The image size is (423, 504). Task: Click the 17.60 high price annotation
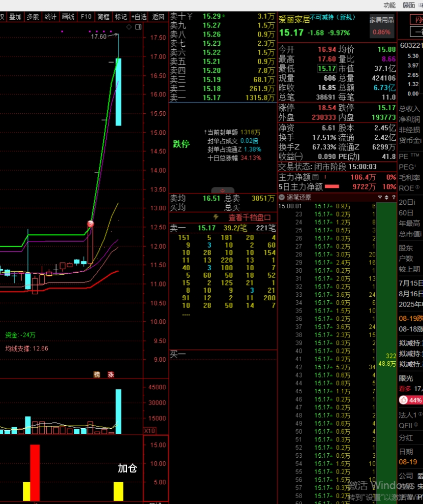98,36
